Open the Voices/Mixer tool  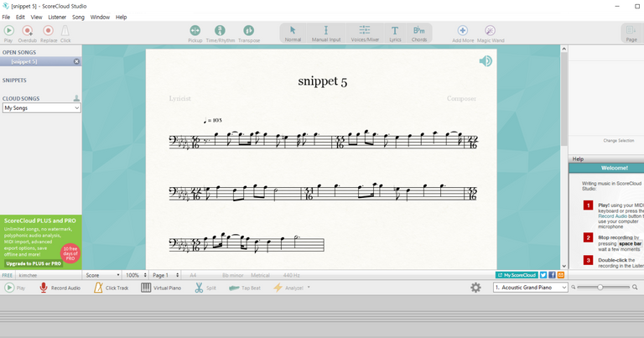tap(365, 33)
